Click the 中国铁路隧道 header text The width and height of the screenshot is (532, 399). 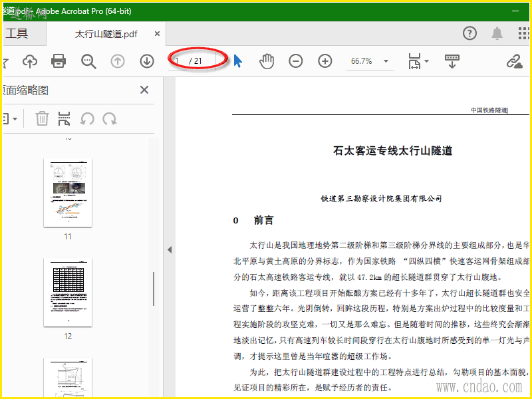(489, 110)
